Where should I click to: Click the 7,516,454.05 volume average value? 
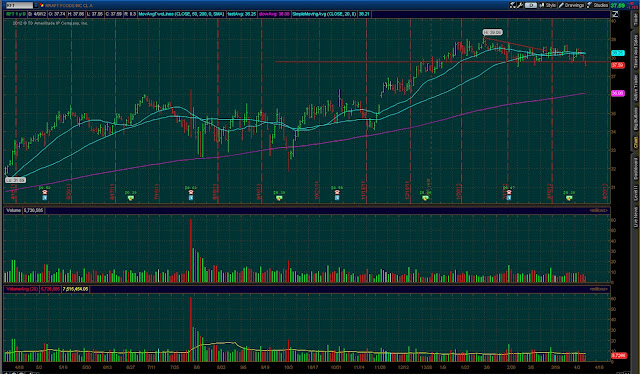(x=76, y=289)
